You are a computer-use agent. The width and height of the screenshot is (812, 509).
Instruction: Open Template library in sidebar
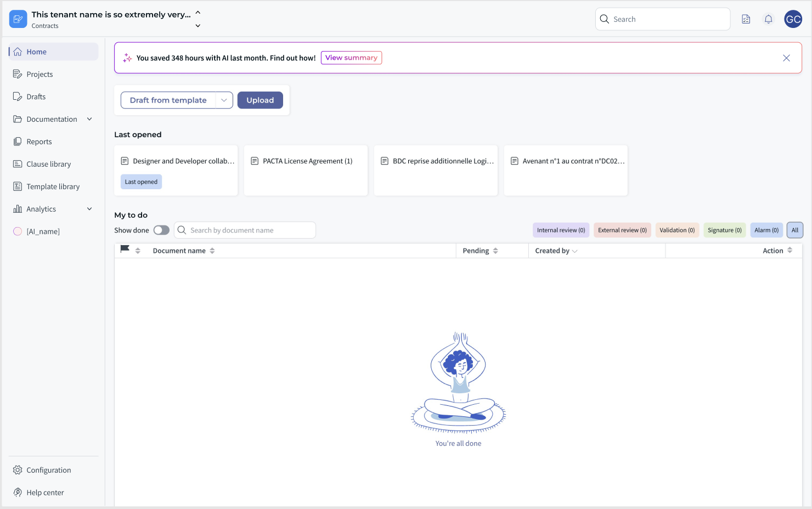pyautogui.click(x=54, y=186)
